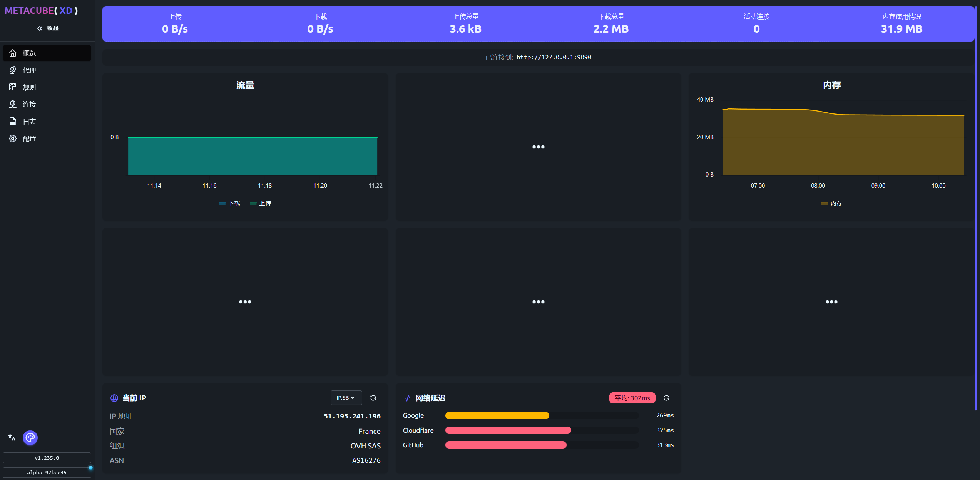Click the v1.235.0 version button
The image size is (980, 480).
click(47, 458)
